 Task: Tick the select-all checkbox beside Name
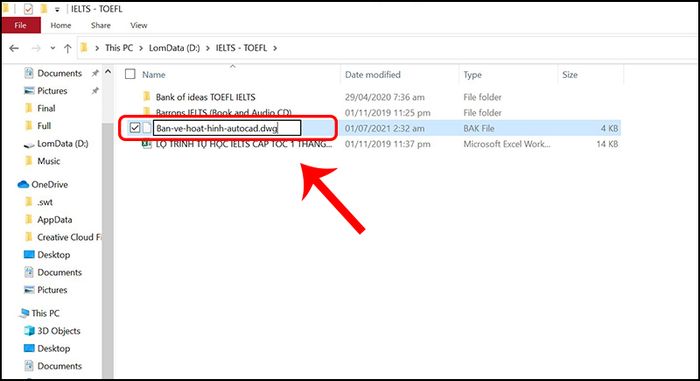(x=130, y=74)
